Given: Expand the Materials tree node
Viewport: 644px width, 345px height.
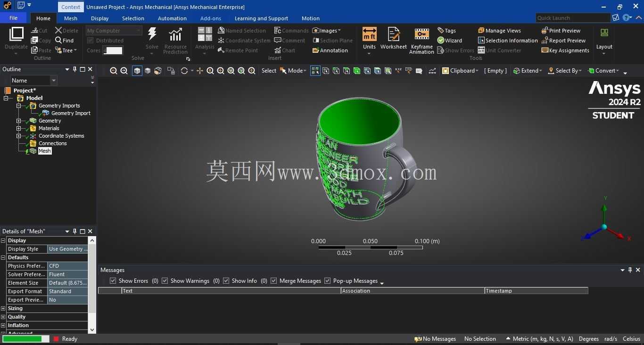Looking at the screenshot, I should click(x=19, y=128).
